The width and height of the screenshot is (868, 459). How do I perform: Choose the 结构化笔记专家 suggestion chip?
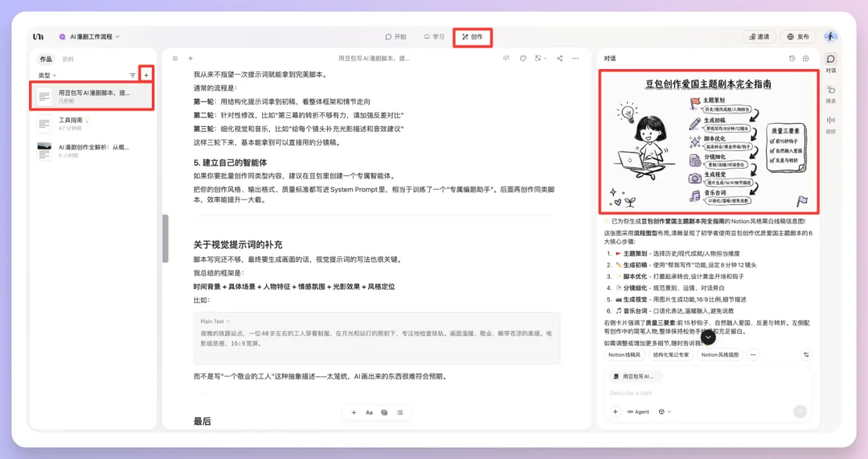coord(671,355)
